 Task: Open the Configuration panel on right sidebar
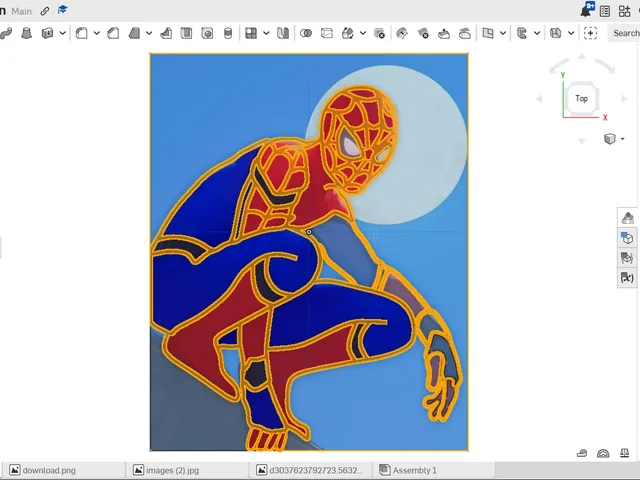pyautogui.click(x=627, y=238)
